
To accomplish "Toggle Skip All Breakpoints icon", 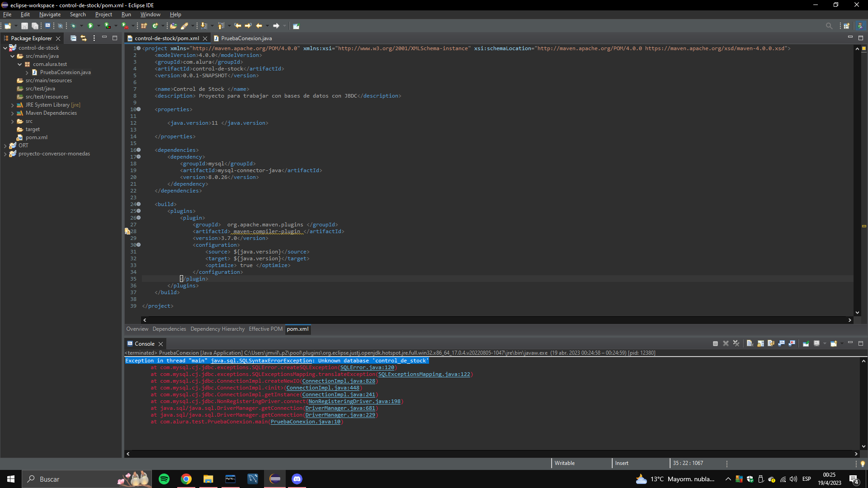I will point(60,26).
